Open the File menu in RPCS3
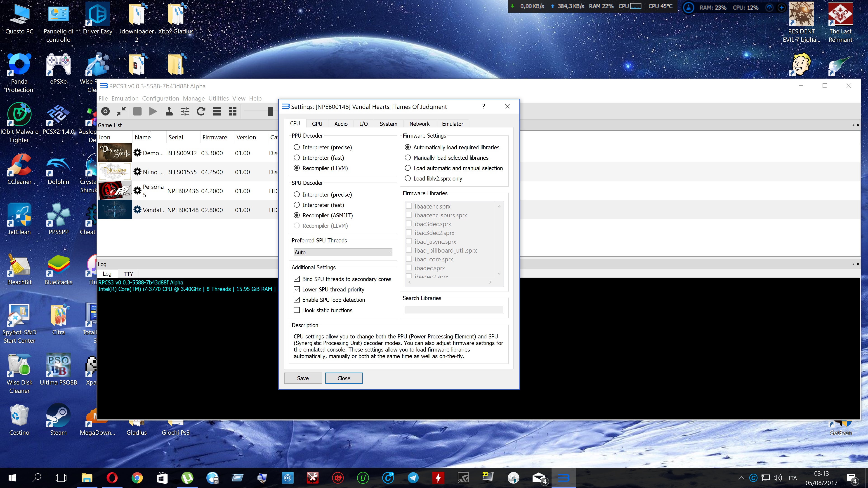The image size is (868, 488). [x=103, y=98]
